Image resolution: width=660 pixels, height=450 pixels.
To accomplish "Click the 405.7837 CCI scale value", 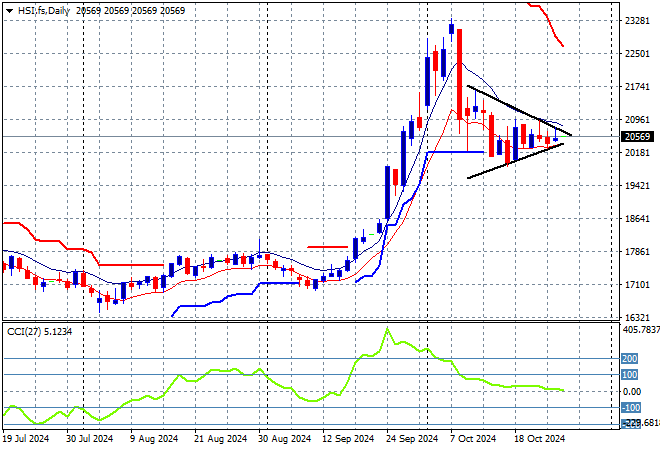I will tap(640, 328).
